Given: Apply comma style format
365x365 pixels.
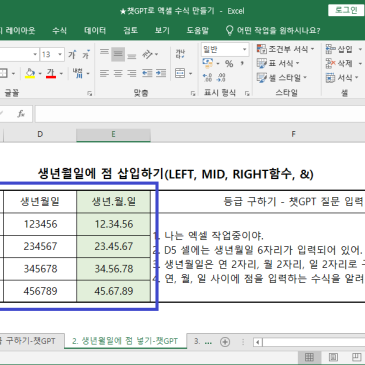Looking at the screenshot, I should (x=242, y=63).
